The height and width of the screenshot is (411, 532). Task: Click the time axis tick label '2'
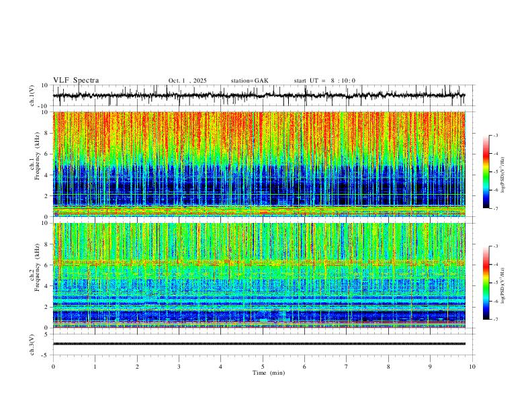pos(137,367)
